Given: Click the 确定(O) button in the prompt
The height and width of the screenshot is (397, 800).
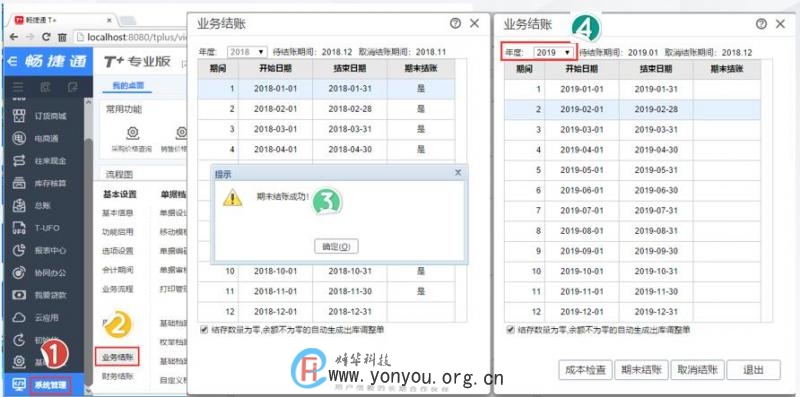Looking at the screenshot, I should [336, 246].
